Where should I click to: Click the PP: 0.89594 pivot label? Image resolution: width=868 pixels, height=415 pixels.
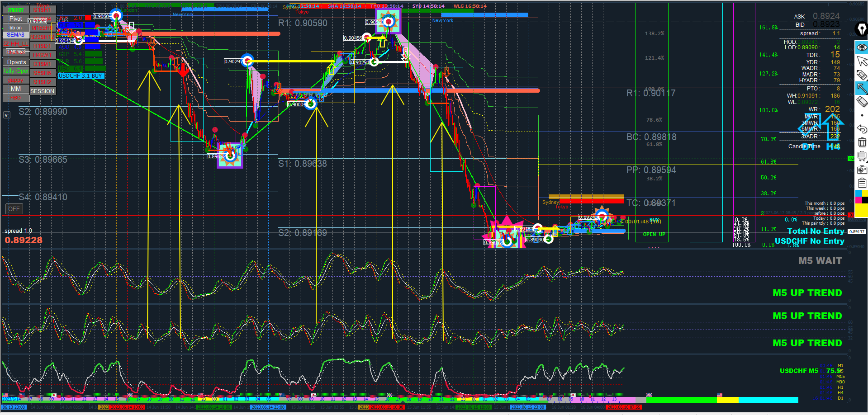[651, 170]
